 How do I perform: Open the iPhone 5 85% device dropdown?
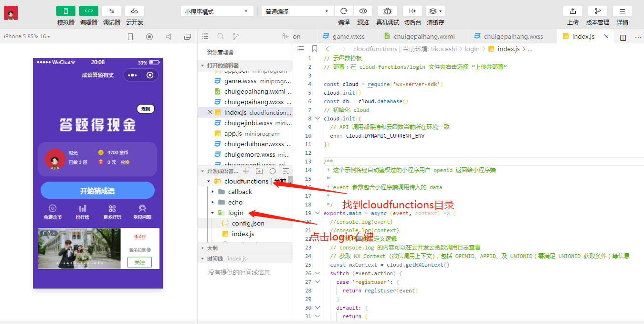[27, 36]
